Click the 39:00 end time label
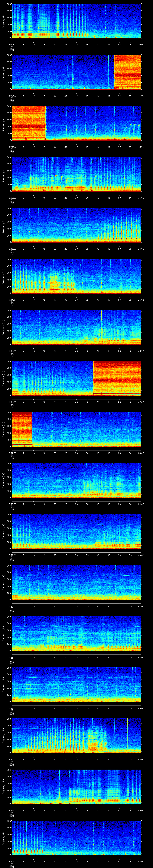The height and width of the screenshot is (868, 153). click(141, 504)
